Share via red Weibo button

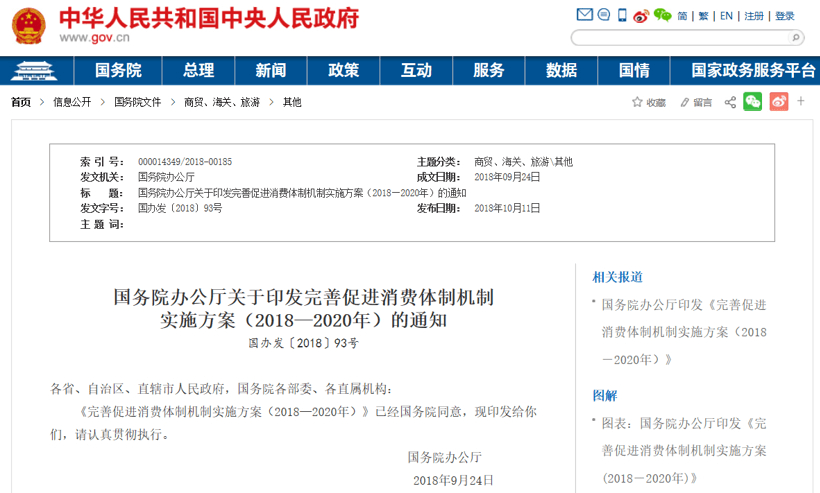point(779,101)
